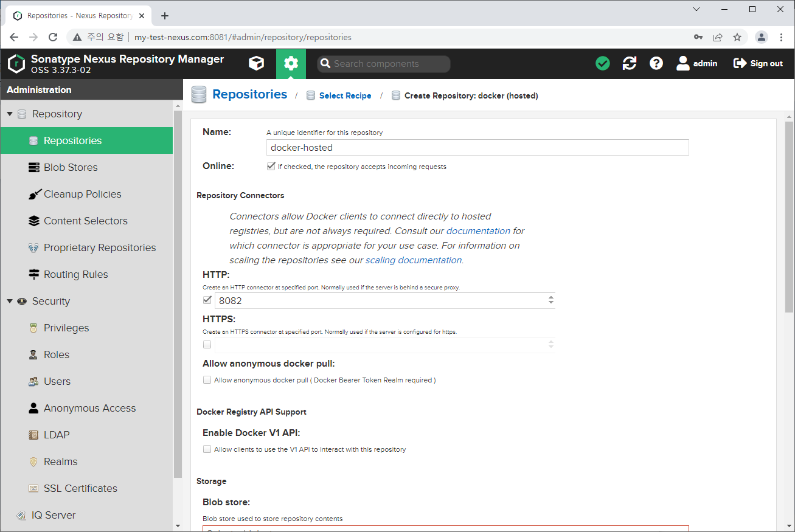Viewport: 795px width, 532px height.
Task: Click the Content Selectors layers icon
Action: coord(34,221)
